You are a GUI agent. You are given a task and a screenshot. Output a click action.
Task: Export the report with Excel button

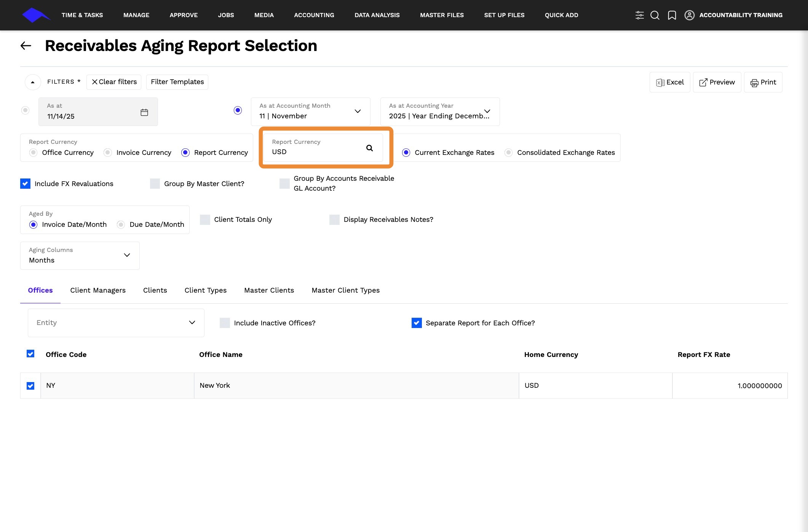click(669, 82)
